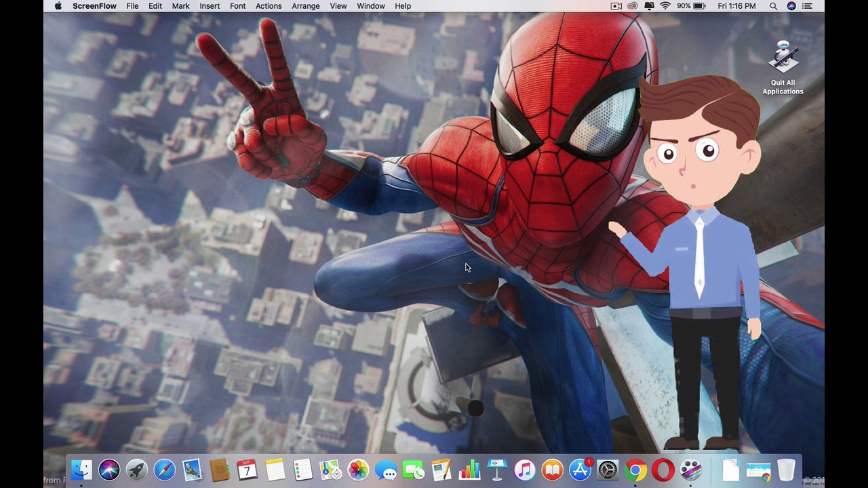Open the Chrome-badged screenshot file in Dock
Viewport: 868px width, 488px height.
click(758, 470)
